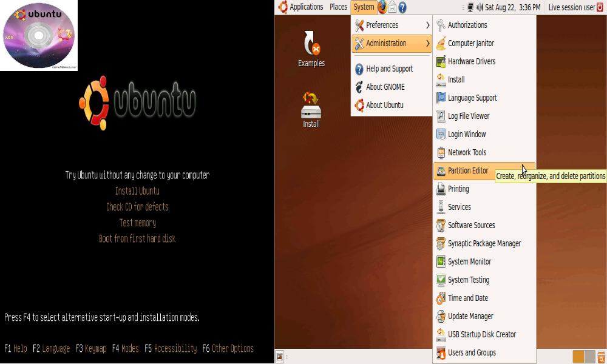Image resolution: width=607 pixels, height=364 pixels.
Task: Click F2 Language in boot menu
Action: point(51,348)
